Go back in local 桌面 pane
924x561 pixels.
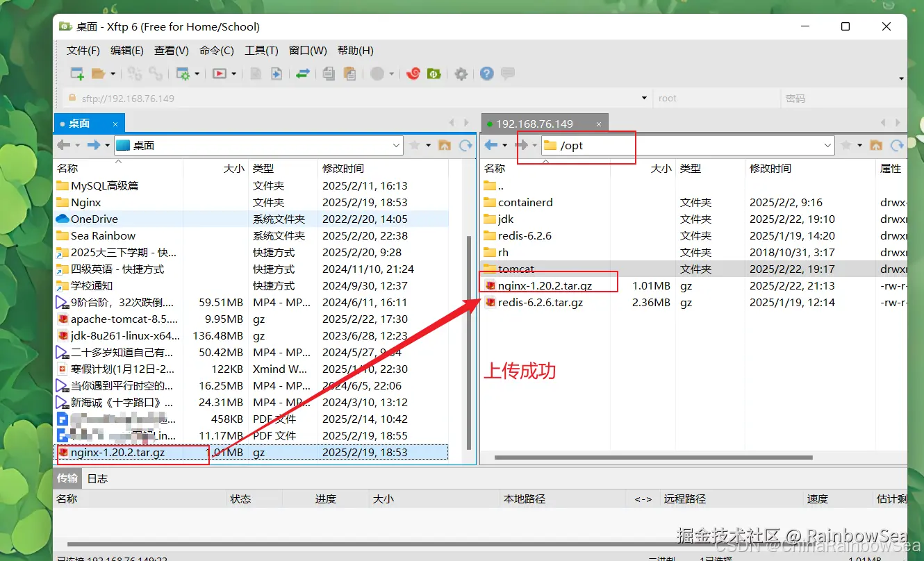(x=64, y=145)
